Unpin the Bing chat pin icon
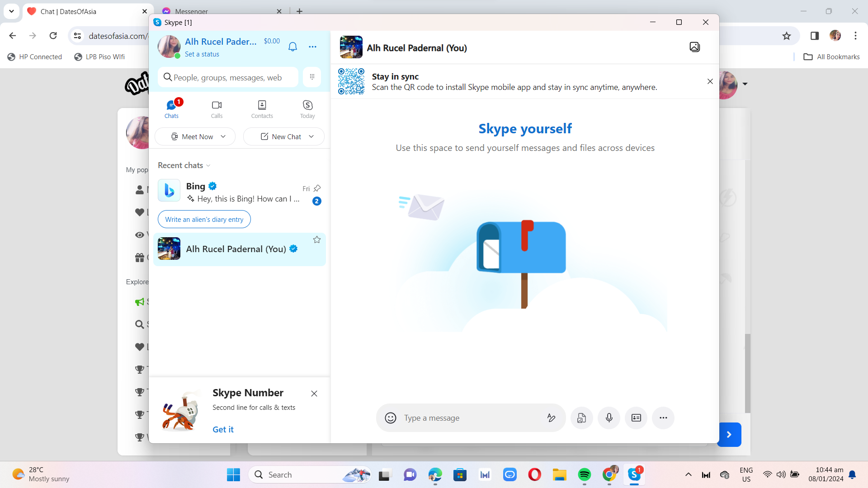The width and height of the screenshot is (868, 488). 317,188
